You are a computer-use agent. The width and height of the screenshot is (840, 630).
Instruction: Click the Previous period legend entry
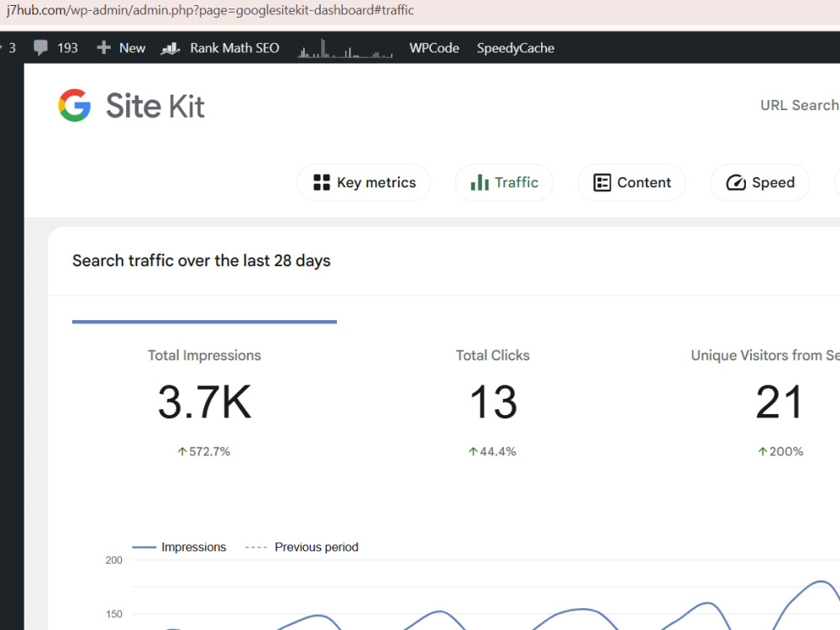point(302,547)
